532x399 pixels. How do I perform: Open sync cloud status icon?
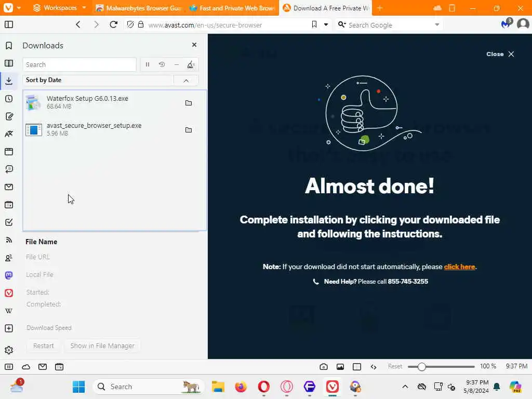pos(26,367)
